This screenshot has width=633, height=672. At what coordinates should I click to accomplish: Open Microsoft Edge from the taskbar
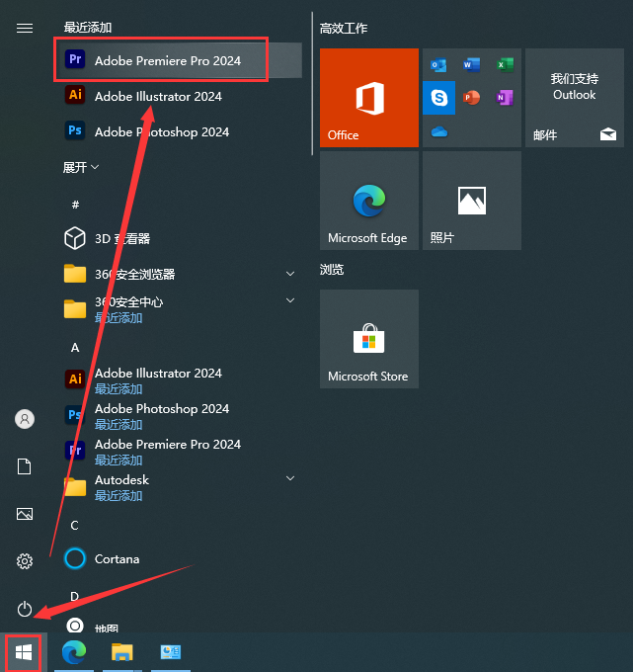click(74, 652)
